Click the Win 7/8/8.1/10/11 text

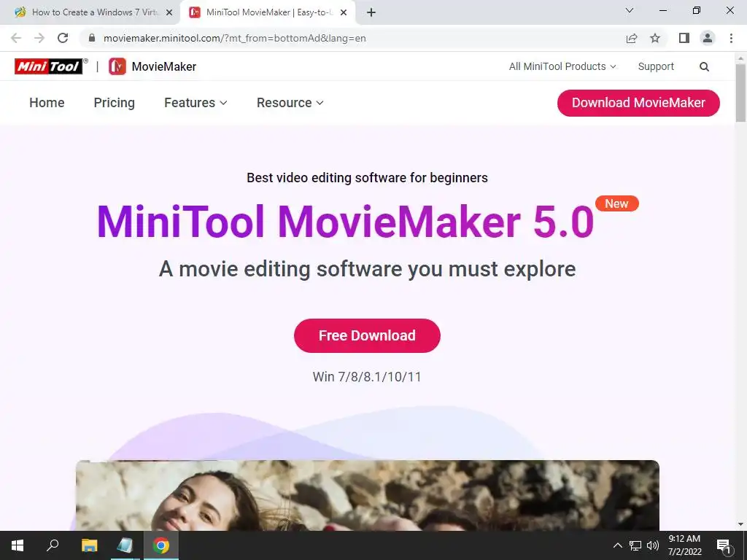tap(367, 377)
